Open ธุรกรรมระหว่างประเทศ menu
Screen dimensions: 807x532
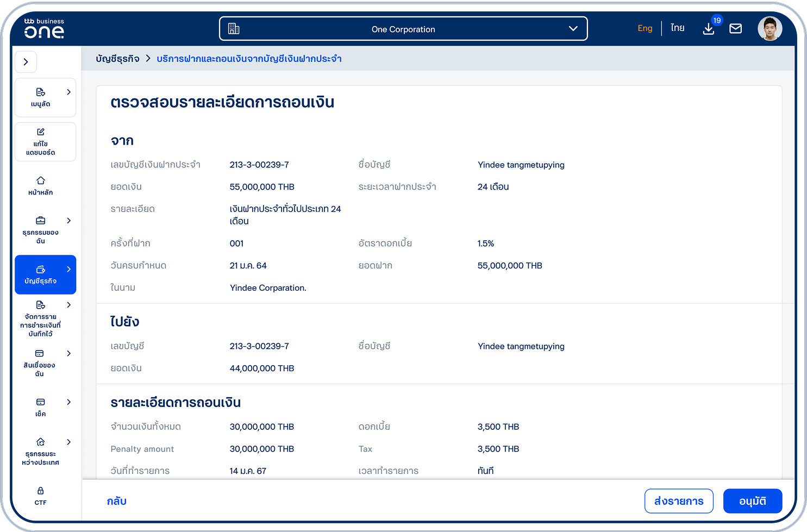pos(40,452)
